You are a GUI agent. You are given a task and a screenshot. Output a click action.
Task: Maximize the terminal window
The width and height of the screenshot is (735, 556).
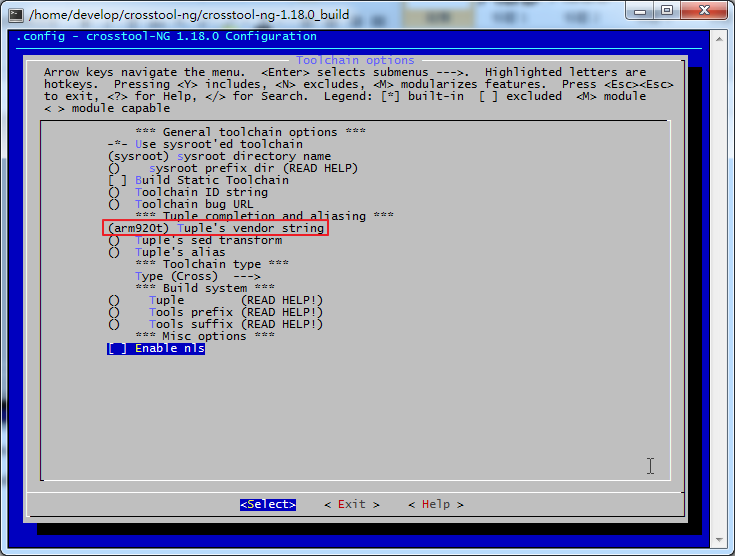tap(667, 10)
